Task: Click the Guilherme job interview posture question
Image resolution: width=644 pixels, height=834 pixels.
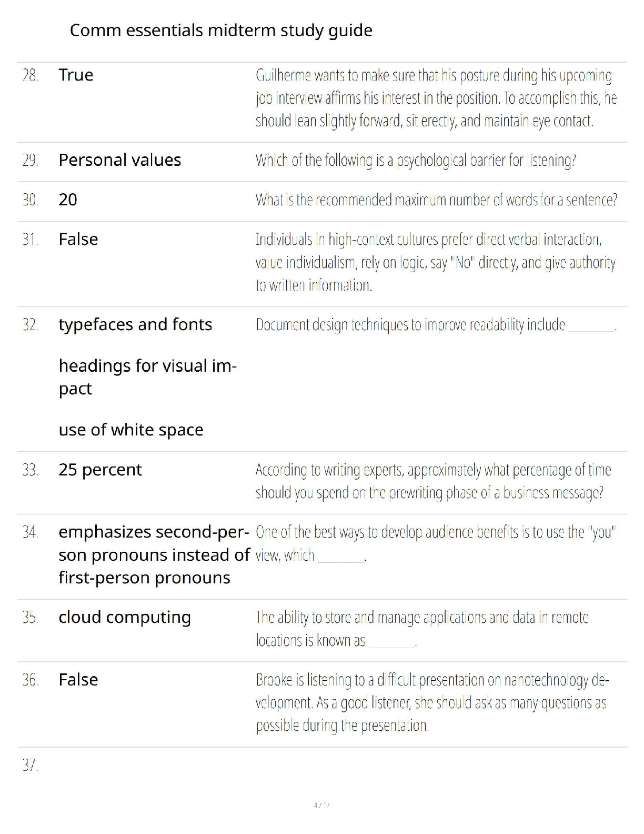Action: tap(436, 98)
